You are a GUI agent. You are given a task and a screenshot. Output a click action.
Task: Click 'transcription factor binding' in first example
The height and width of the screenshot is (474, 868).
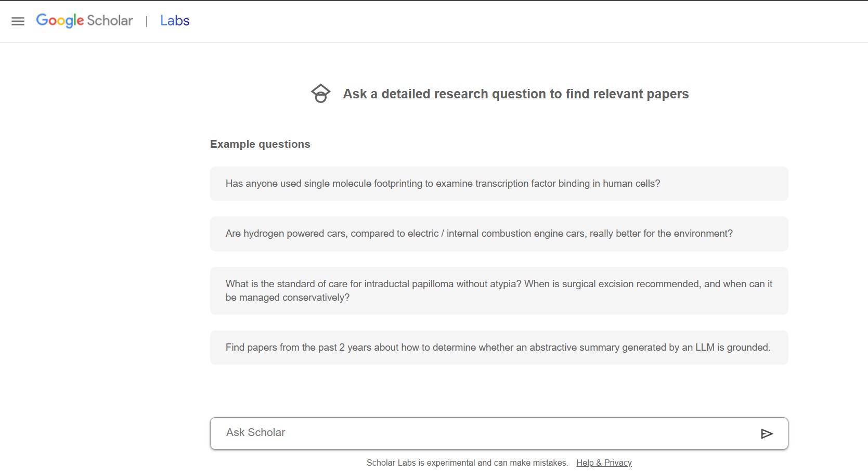(532, 184)
